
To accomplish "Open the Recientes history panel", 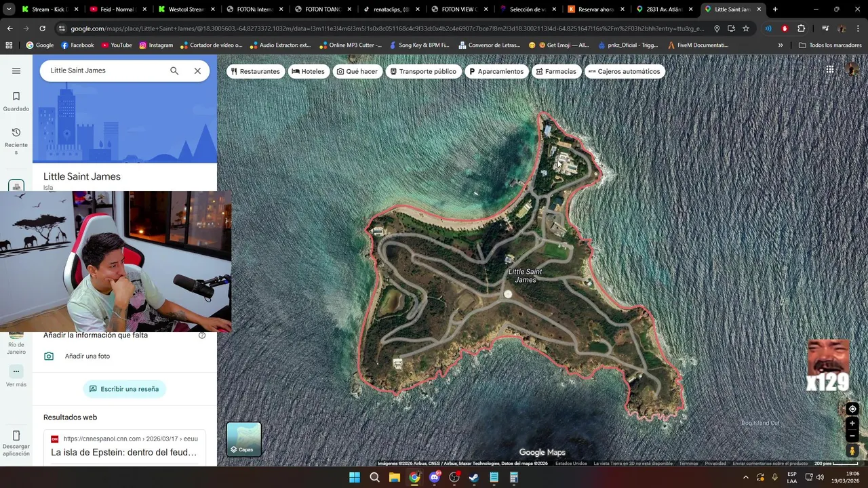I will click(x=16, y=141).
